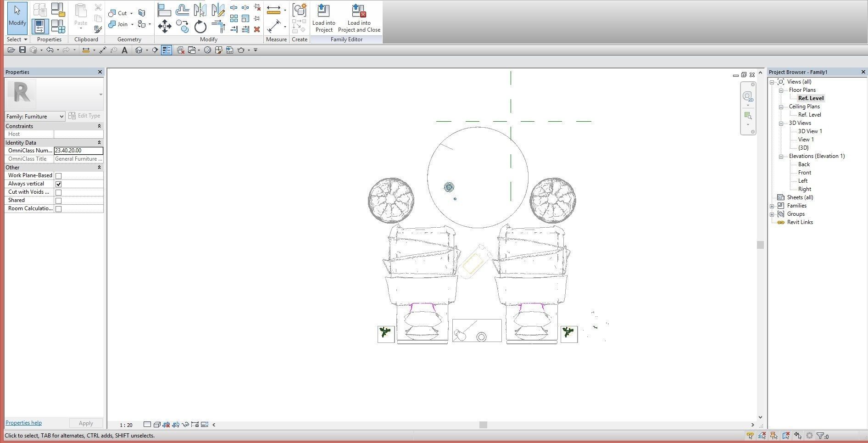
Task: Collapse the Other properties section
Action: tap(99, 168)
